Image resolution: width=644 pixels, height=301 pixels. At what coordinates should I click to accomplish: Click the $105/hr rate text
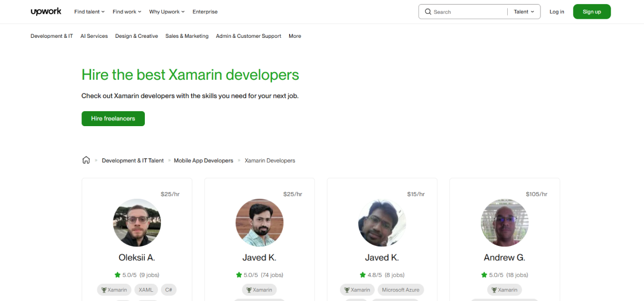[536, 194]
